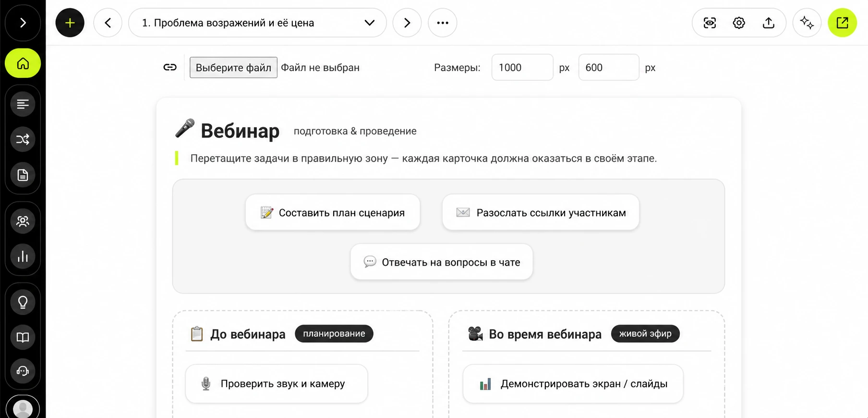Click "Выберите файл" button
This screenshot has width=868, height=418.
click(233, 67)
